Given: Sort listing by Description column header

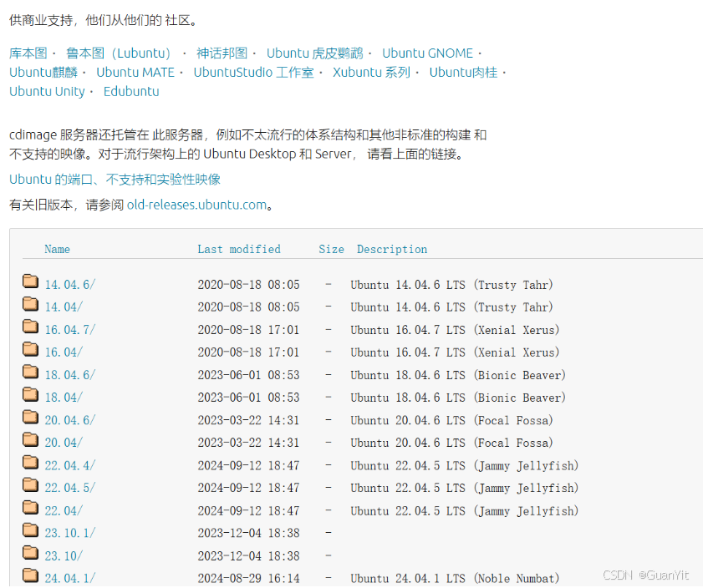Looking at the screenshot, I should click(x=392, y=250).
